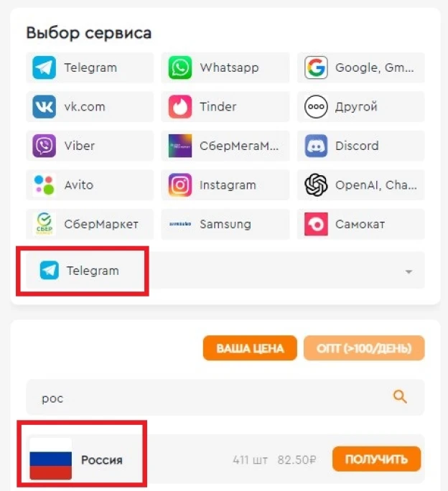Click the ПОЛУЧИТЬ button for Россия
This screenshot has width=448, height=491.
pyautogui.click(x=377, y=459)
